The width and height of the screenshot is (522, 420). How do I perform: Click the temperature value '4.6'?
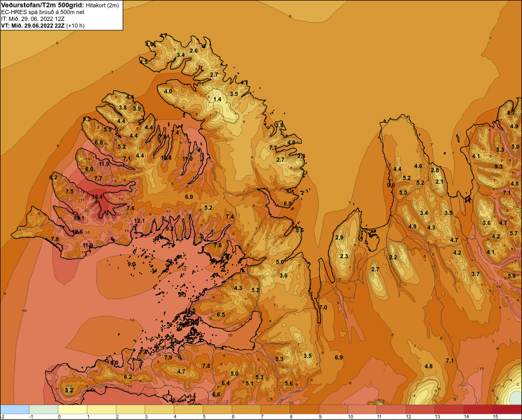(418, 166)
